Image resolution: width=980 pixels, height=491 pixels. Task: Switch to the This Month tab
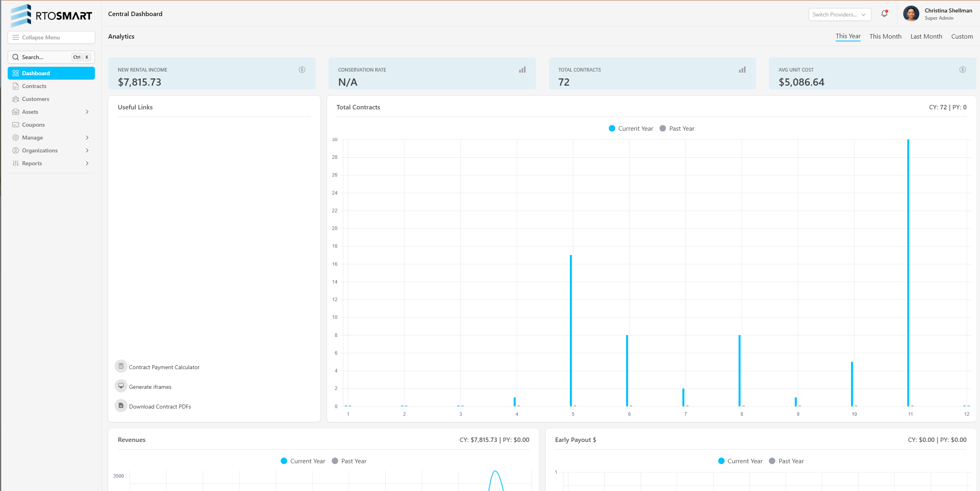point(885,37)
